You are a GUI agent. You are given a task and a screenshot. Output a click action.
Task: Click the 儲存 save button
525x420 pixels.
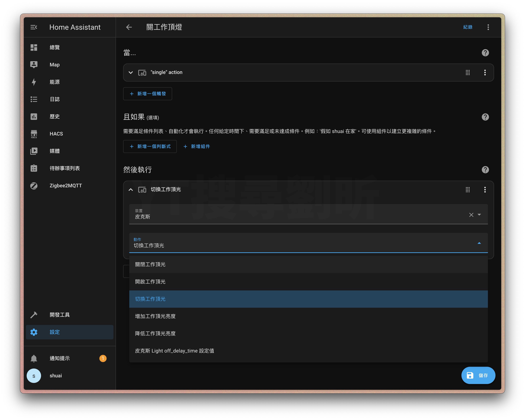(x=478, y=376)
